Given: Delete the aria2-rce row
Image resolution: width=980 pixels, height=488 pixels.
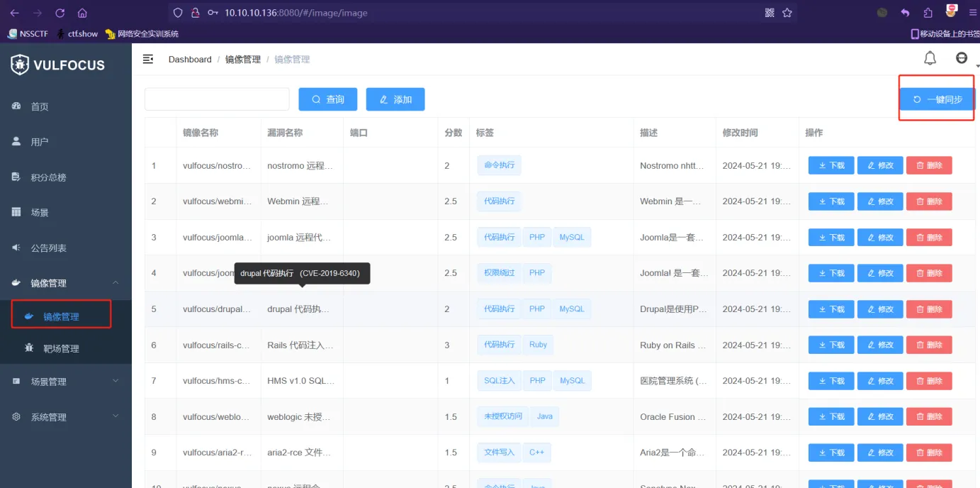Looking at the screenshot, I should click(929, 453).
